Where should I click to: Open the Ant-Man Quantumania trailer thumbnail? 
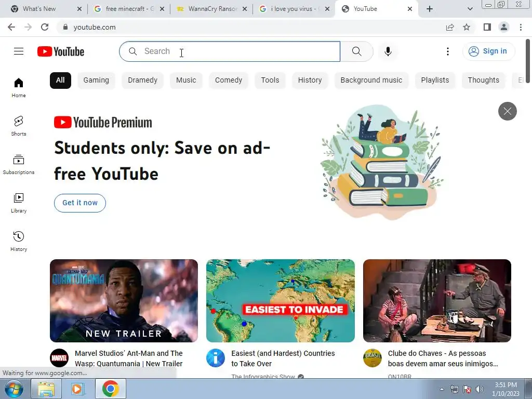point(124,301)
